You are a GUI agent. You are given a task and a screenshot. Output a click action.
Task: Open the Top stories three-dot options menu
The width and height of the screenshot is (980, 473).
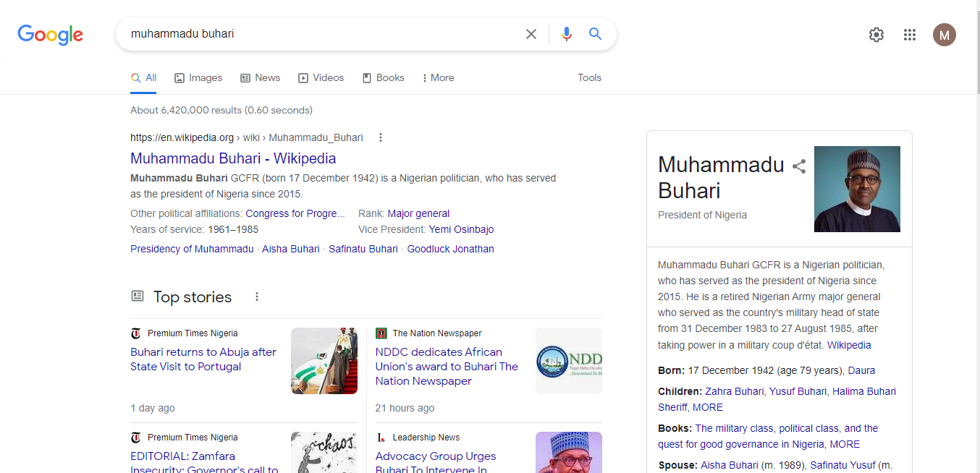[256, 297]
